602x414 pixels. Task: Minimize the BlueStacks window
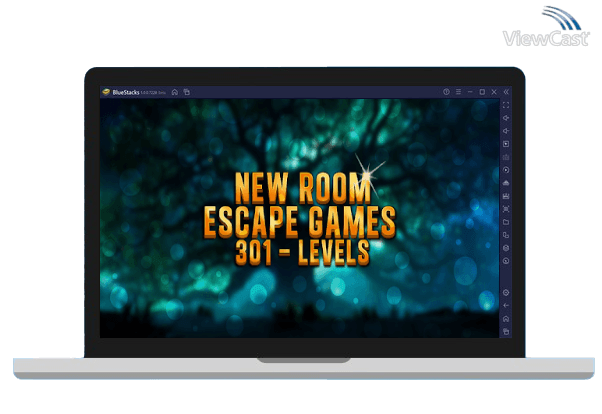pyautogui.click(x=470, y=92)
